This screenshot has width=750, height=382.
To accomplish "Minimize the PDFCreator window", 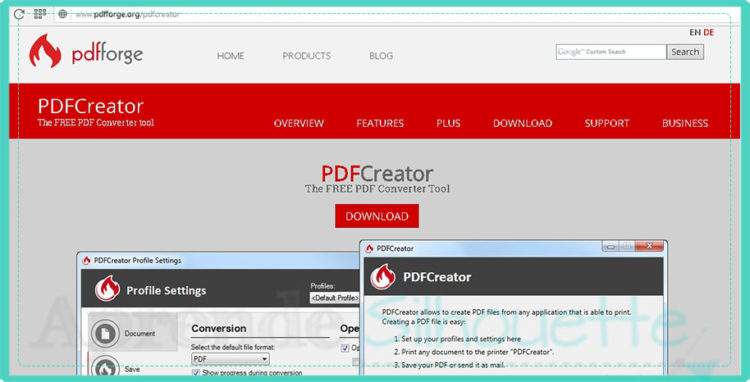I will pyautogui.click(x=610, y=246).
